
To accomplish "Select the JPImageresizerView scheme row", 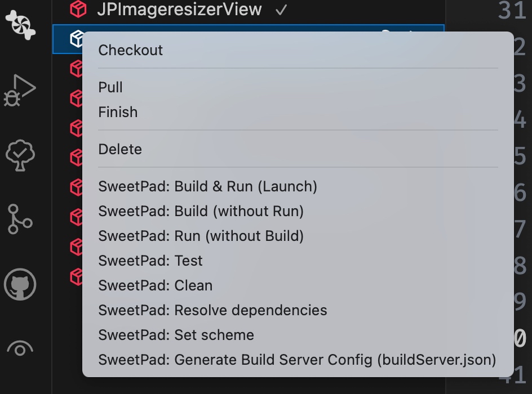I will coord(179,9).
